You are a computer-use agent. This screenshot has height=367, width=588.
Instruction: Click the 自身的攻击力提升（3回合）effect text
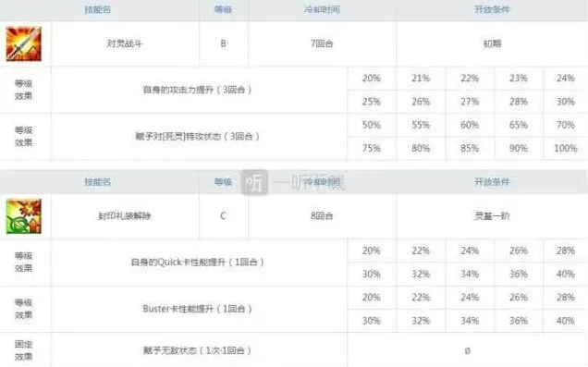coord(197,90)
